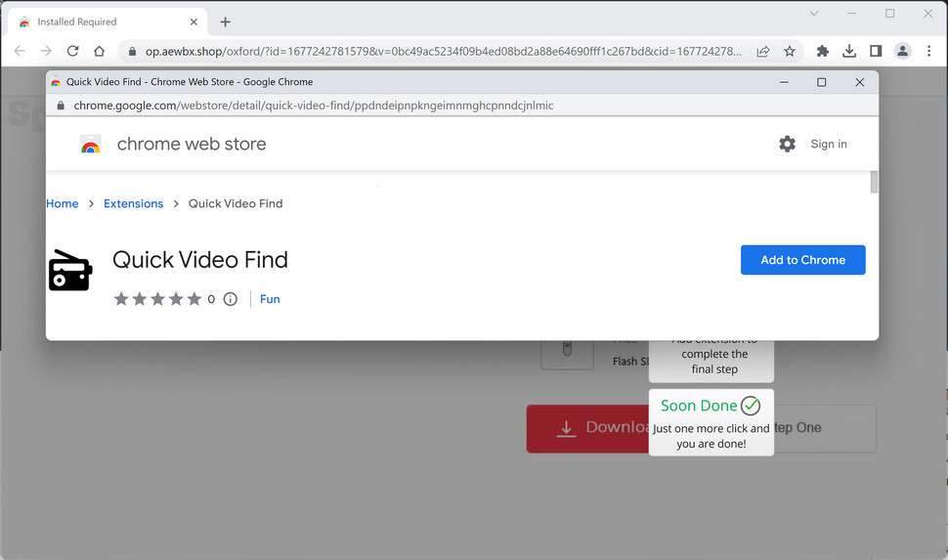Click the forward arrow in main browser toolbar
The image size is (948, 560).
click(46, 52)
